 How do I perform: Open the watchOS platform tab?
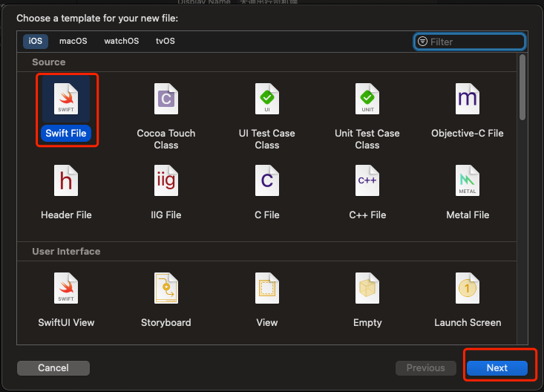pos(122,41)
